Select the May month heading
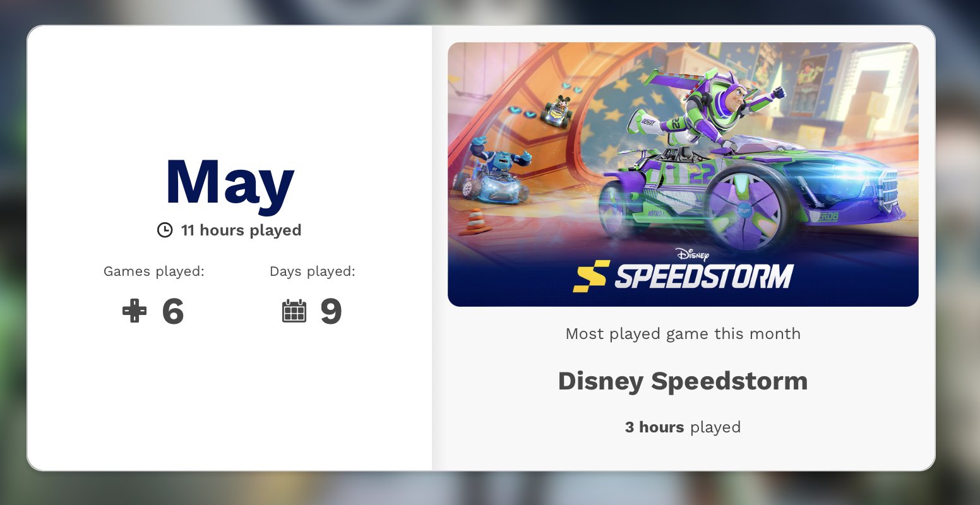980x505 pixels. coord(229,184)
